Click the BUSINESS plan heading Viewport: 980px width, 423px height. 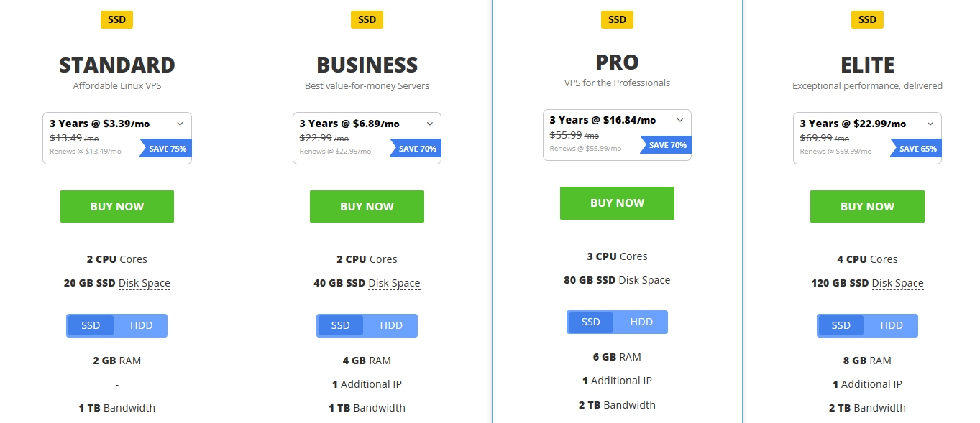tap(367, 65)
